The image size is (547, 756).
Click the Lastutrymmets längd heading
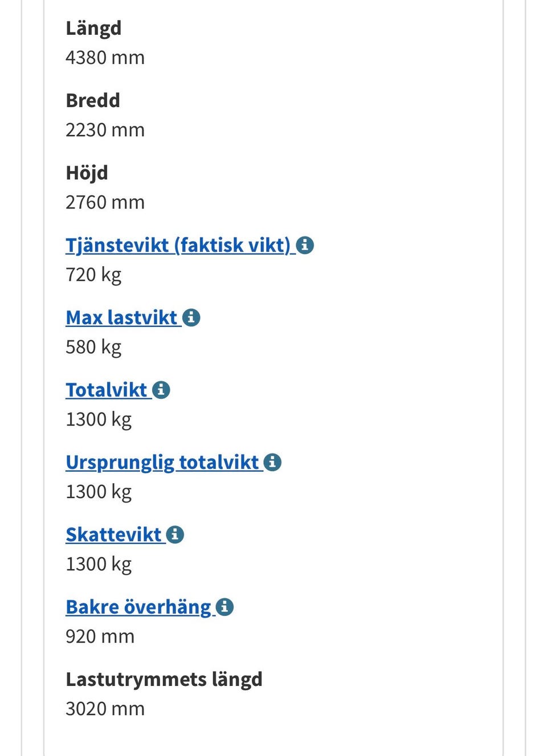pyautogui.click(x=164, y=679)
